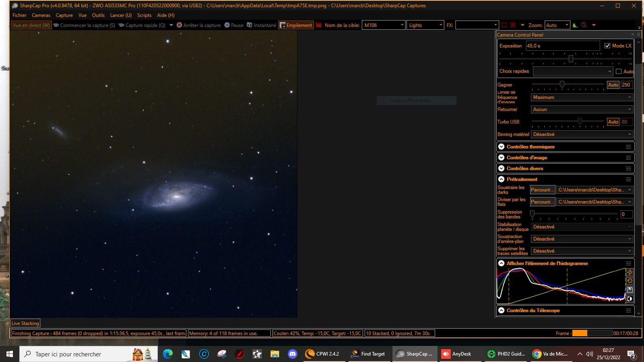This screenshot has height=362, width=644.
Task: Open Limite de fréquence Maximum dropdown
Action: pyautogui.click(x=582, y=97)
